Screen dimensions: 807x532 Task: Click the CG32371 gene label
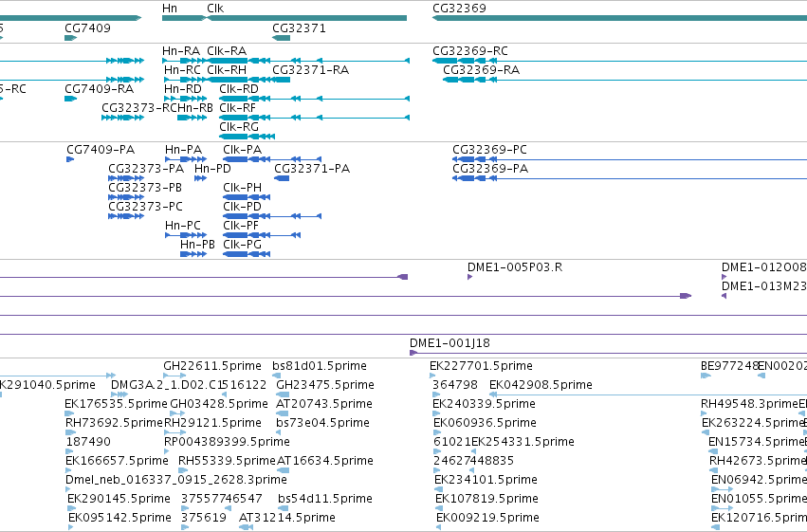(299, 28)
